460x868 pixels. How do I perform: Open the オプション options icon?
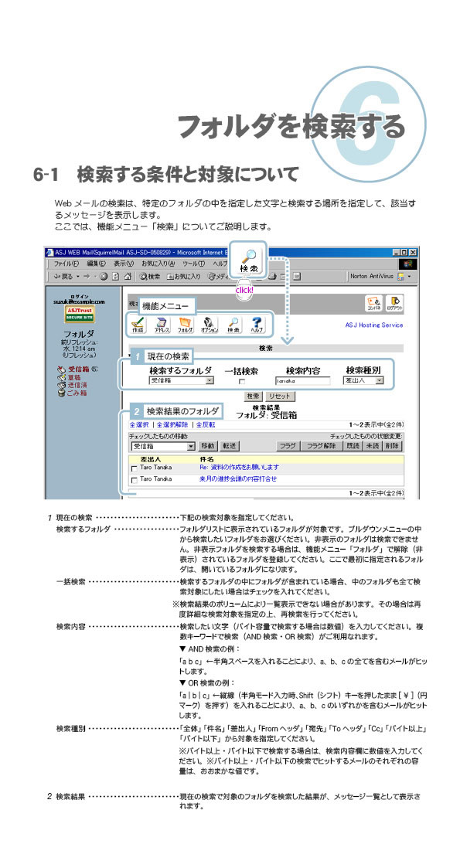[x=209, y=325]
